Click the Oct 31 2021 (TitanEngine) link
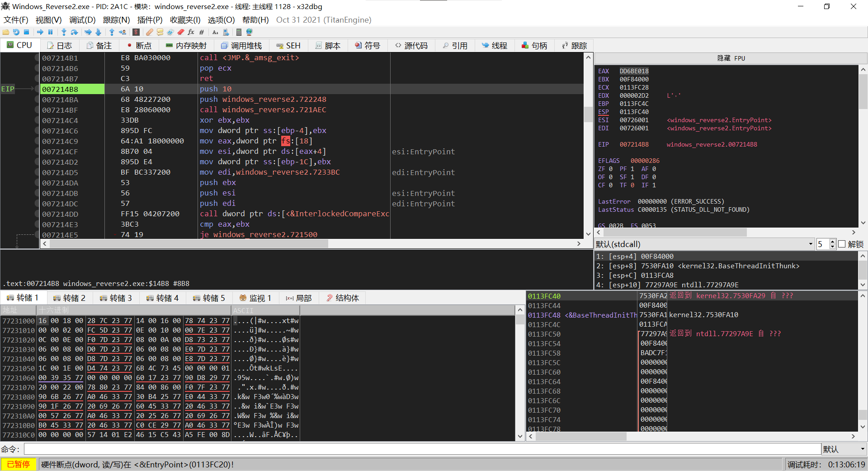The image size is (868, 471). point(324,20)
